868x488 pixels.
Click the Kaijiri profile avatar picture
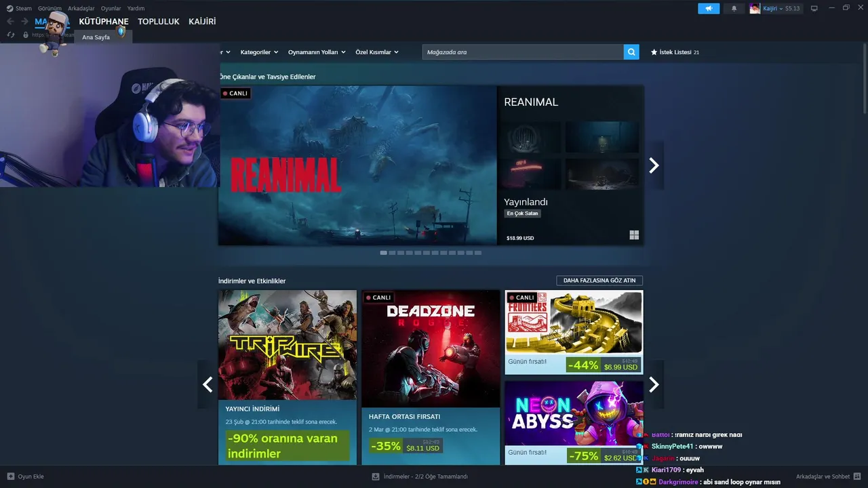pos(755,8)
